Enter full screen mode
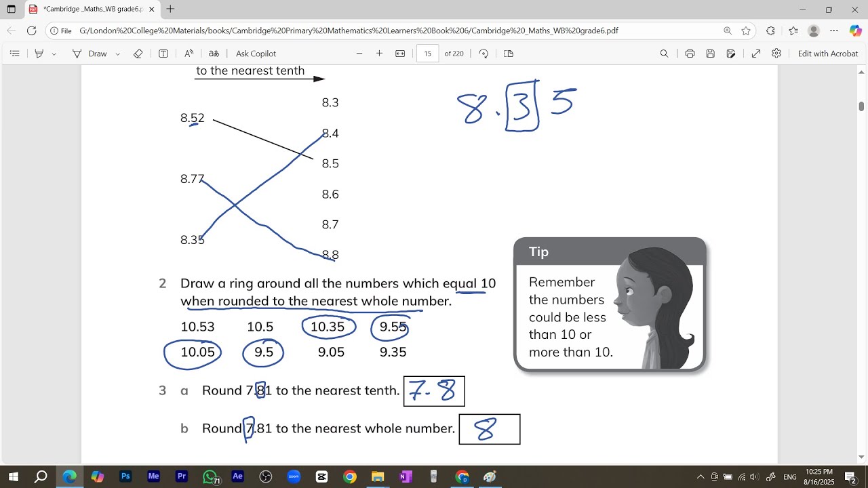This screenshot has width=868, height=488. pyautogui.click(x=756, y=54)
